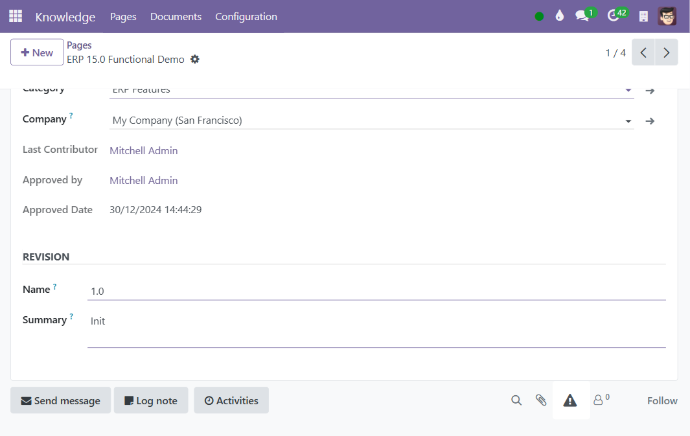Go to the previous record
Viewport: 690px width, 436px height.
point(644,52)
